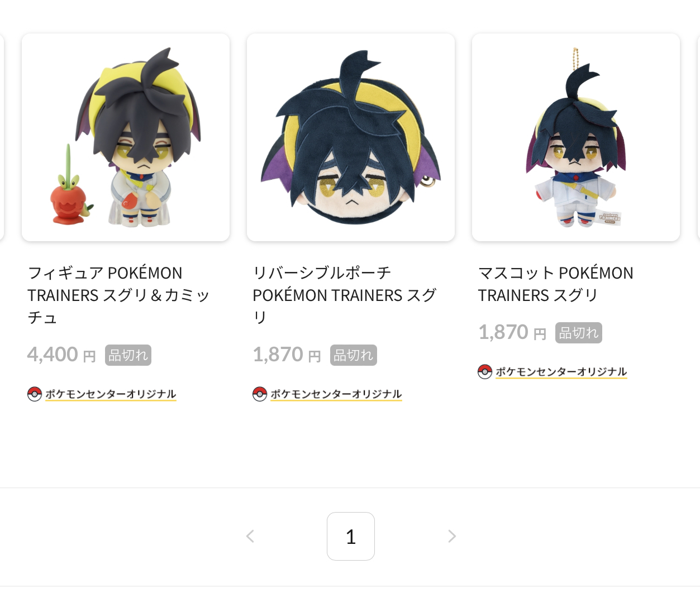Click the リバーシブルポーチ POKÉMON TRAINERS スグリ title
Image resolution: width=700 pixels, height=612 pixels.
click(344, 295)
